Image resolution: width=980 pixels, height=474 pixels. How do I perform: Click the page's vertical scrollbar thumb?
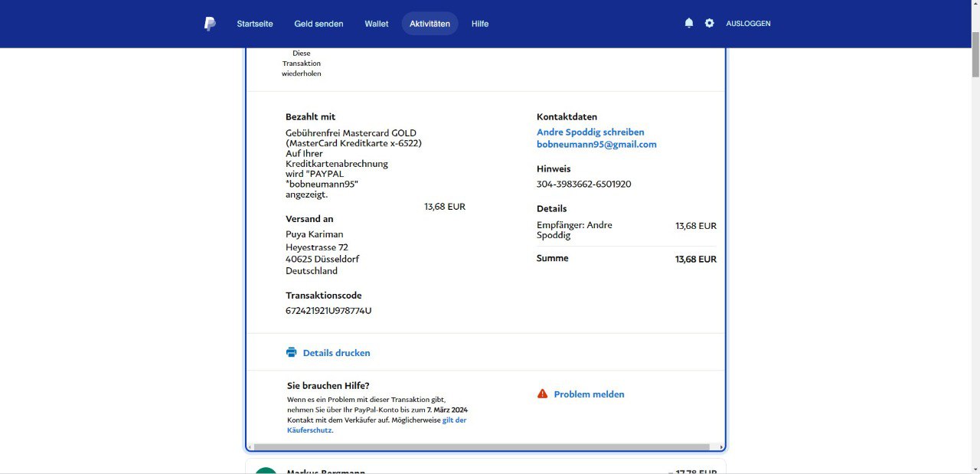[975, 55]
